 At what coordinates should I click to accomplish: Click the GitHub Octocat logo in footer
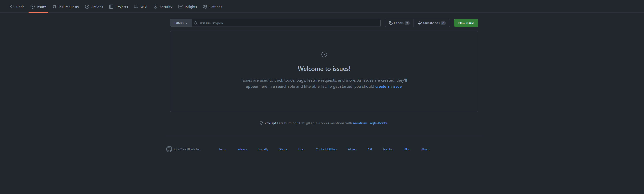coord(169,149)
